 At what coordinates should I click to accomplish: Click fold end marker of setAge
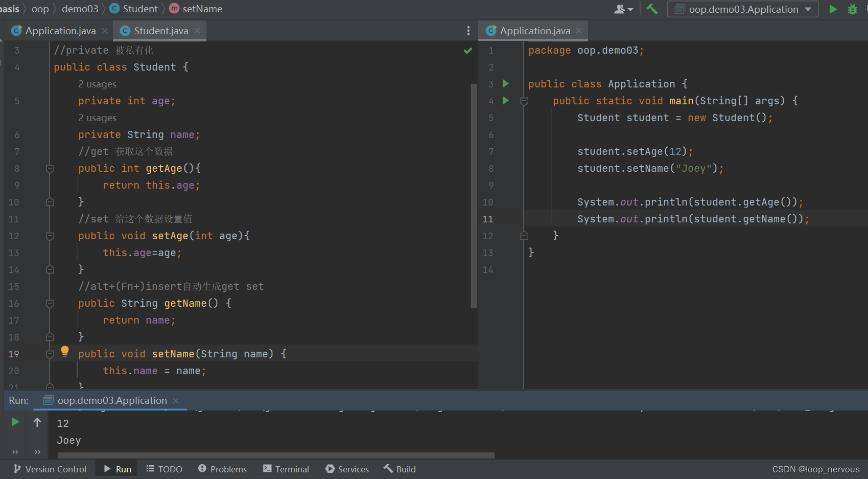point(50,269)
